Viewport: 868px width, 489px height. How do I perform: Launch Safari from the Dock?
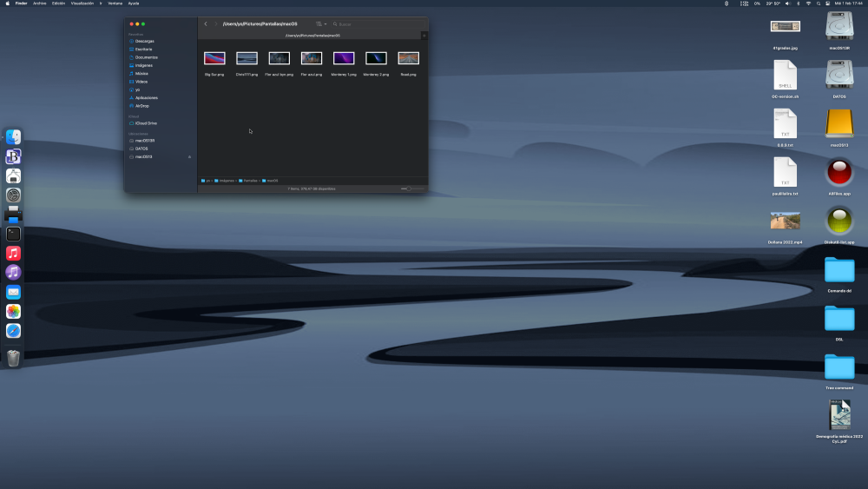coord(13,331)
